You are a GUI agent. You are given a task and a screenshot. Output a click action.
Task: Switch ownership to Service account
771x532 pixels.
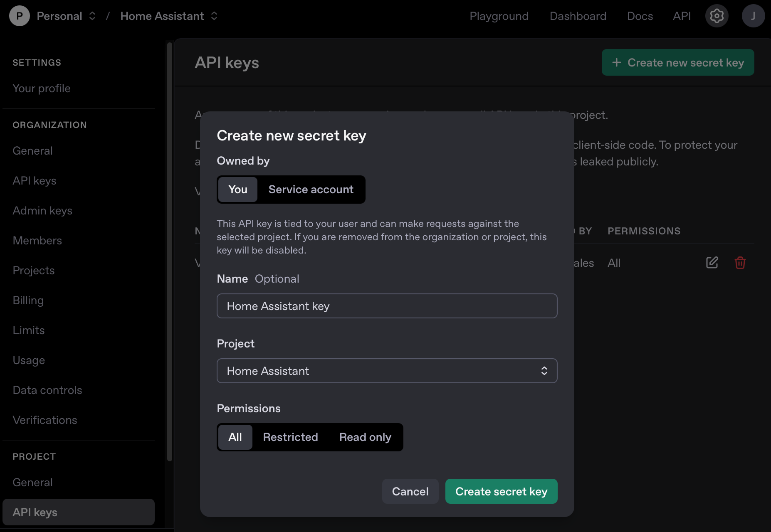pyautogui.click(x=310, y=190)
